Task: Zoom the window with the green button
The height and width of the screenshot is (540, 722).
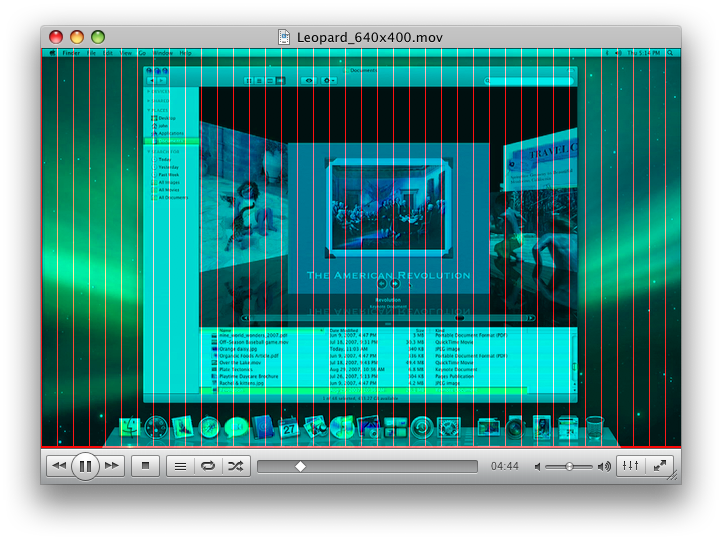Action: pyautogui.click(x=98, y=37)
